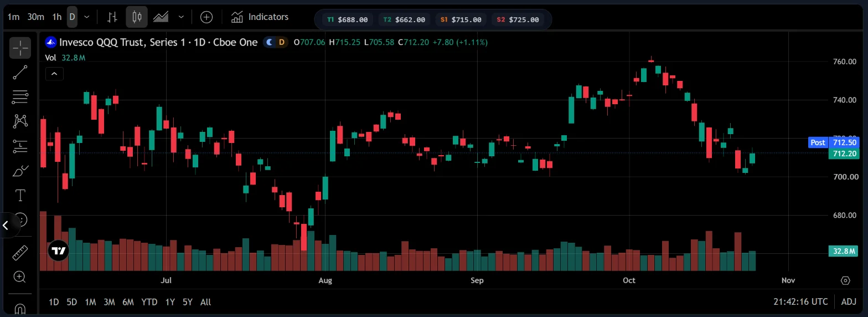Screen dimensions: 868x317
Task: Set the date range to 6M
Action: [x=128, y=302]
